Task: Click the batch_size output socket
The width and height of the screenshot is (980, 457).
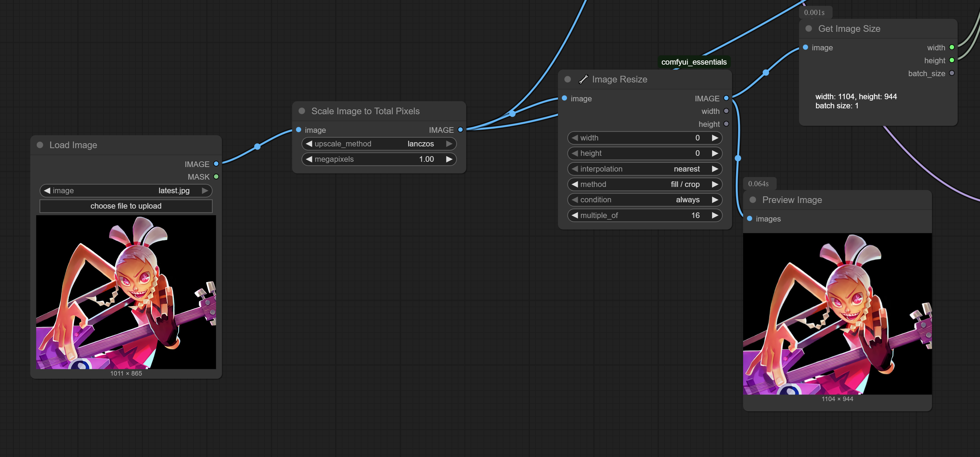Action: (x=952, y=73)
